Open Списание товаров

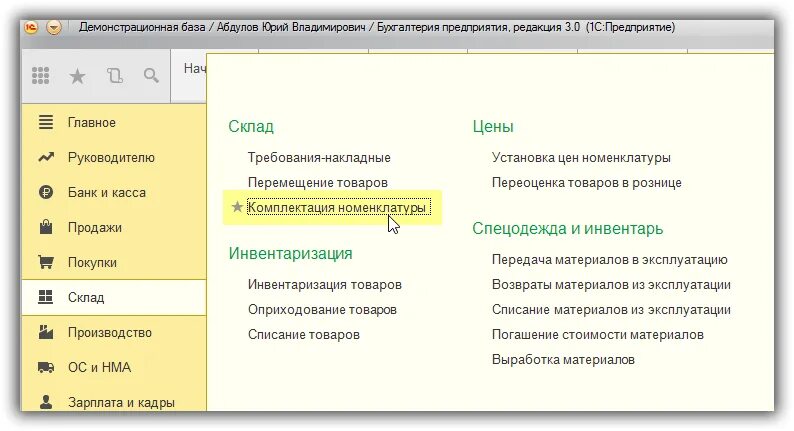304,334
